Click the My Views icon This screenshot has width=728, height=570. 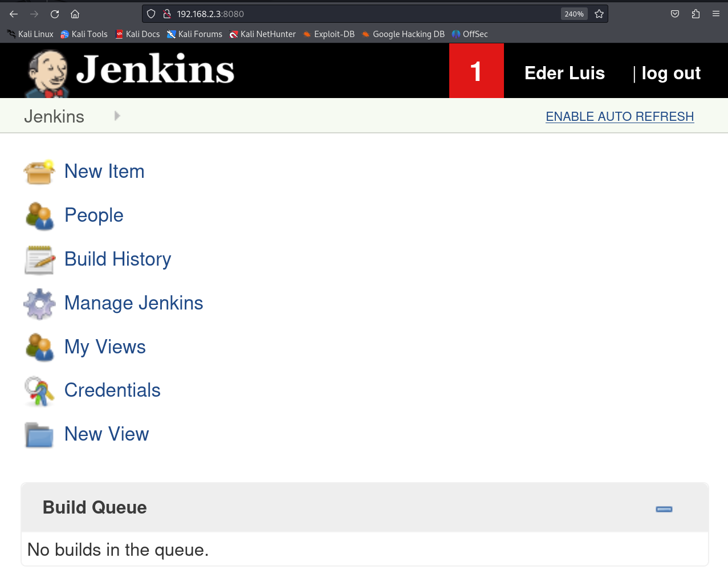[x=39, y=347]
